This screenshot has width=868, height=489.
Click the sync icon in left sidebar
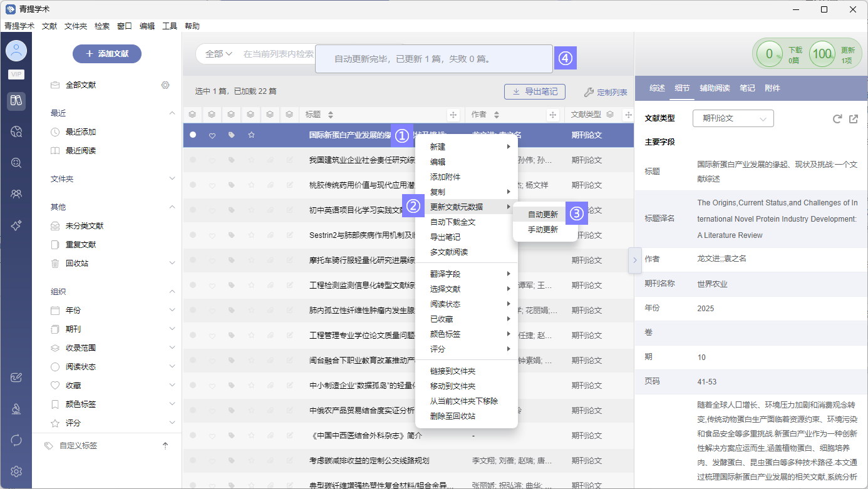16,440
